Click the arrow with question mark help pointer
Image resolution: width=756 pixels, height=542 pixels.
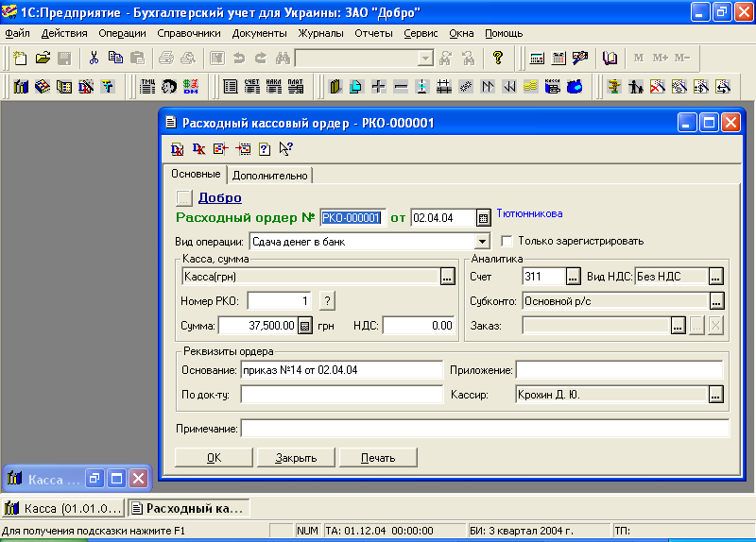(286, 149)
